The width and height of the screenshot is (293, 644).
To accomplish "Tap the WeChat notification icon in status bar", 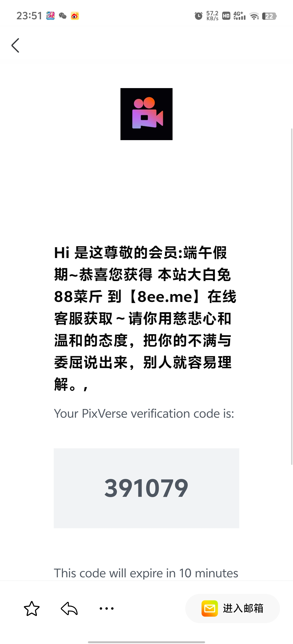I will click(x=63, y=16).
